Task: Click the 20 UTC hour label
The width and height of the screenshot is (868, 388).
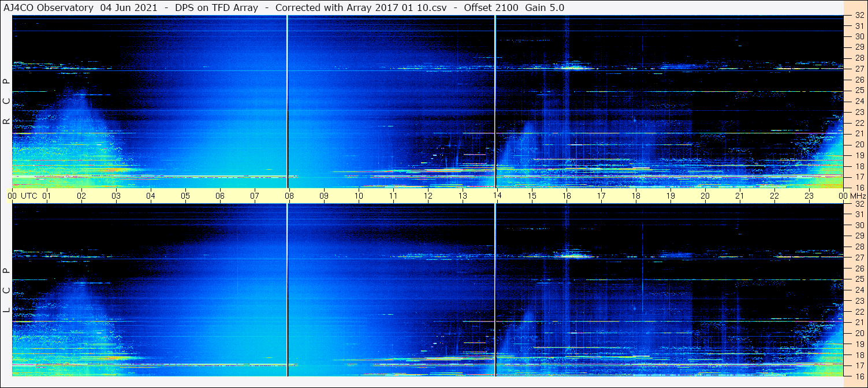Action: (x=705, y=196)
